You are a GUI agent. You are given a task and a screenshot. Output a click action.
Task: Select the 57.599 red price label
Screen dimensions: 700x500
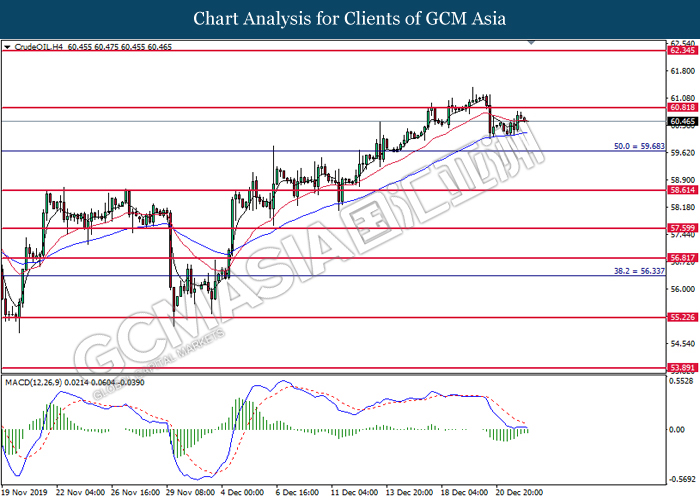tap(682, 228)
